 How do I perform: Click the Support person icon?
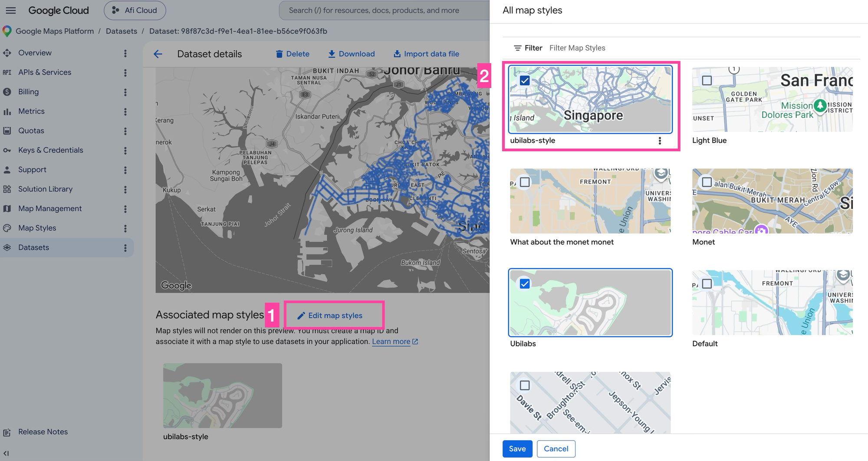7,170
